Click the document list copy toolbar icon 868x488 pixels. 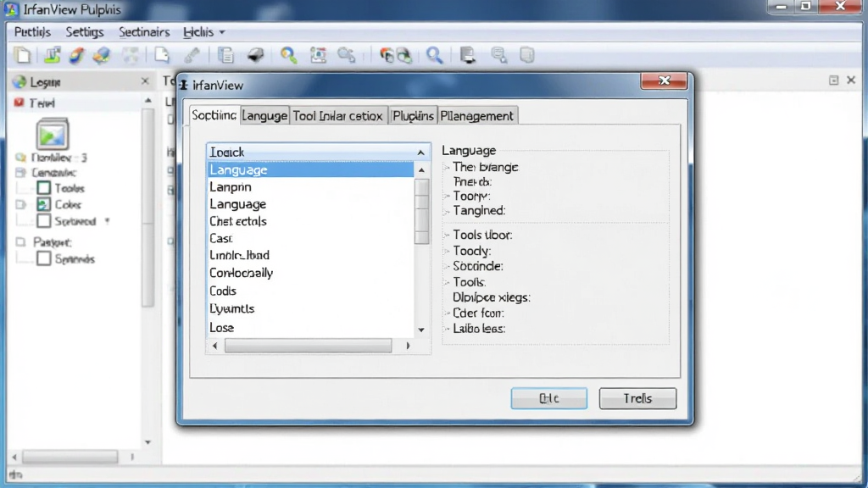(225, 55)
